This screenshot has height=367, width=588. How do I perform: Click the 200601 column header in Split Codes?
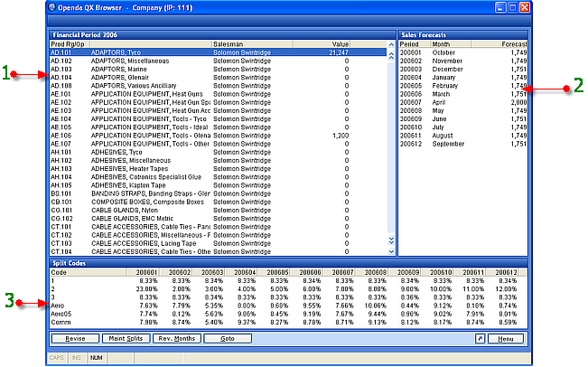click(143, 272)
